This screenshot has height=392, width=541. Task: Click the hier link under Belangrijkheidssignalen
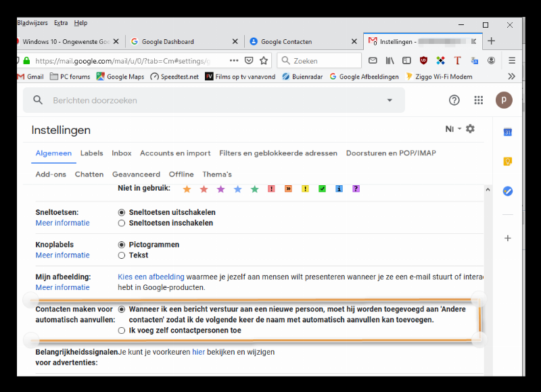tap(199, 351)
